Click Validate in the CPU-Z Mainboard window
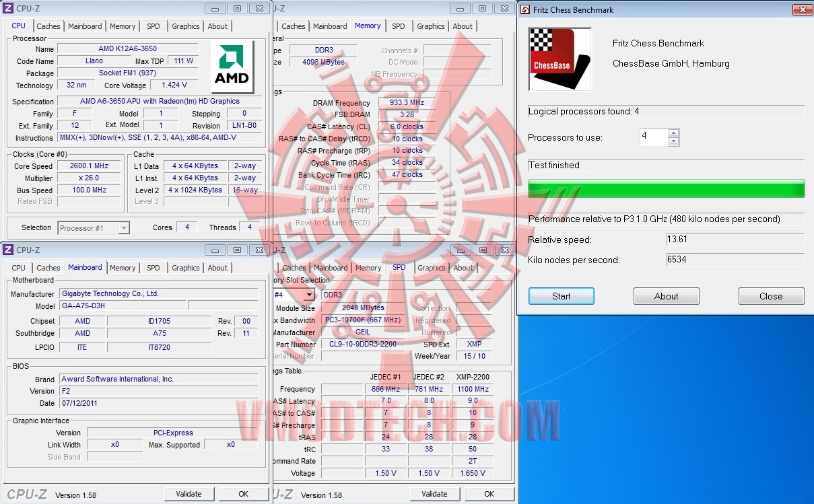Viewport: 814px width, 504px height. (x=189, y=494)
